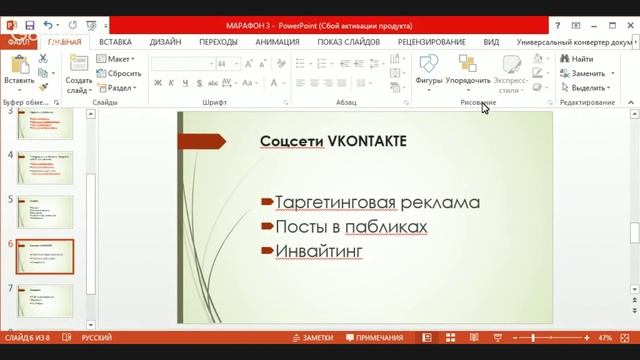Toggle Bold (Ж) formatting
Image resolution: width=640 pixels, height=360 pixels.
coord(158,83)
